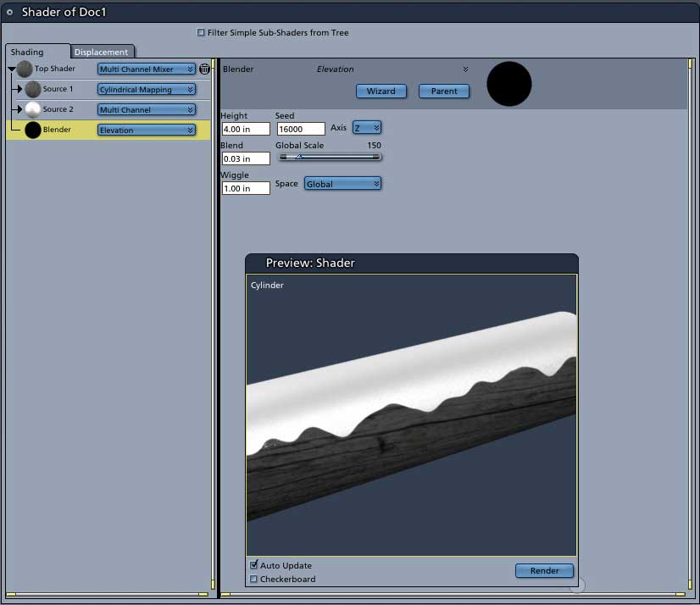The width and height of the screenshot is (700, 605).
Task: Click the Source 1 shader sphere thumbnail
Action: [32, 89]
